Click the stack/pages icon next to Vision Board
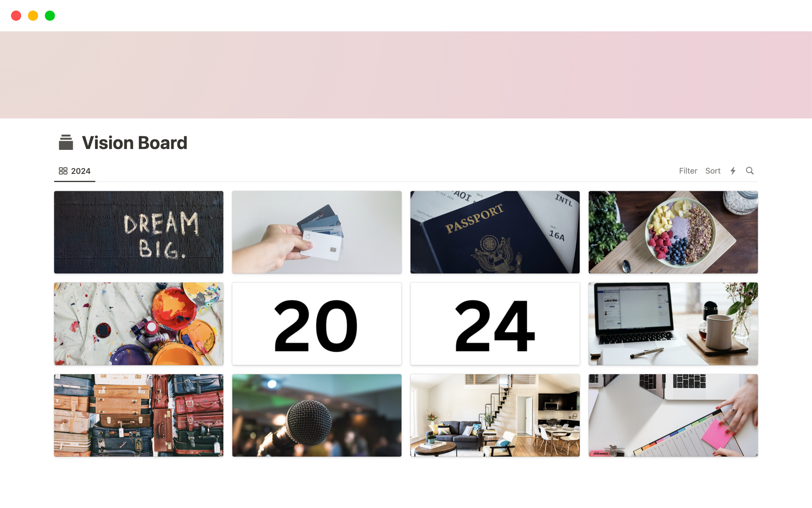The image size is (812, 508). (66, 142)
